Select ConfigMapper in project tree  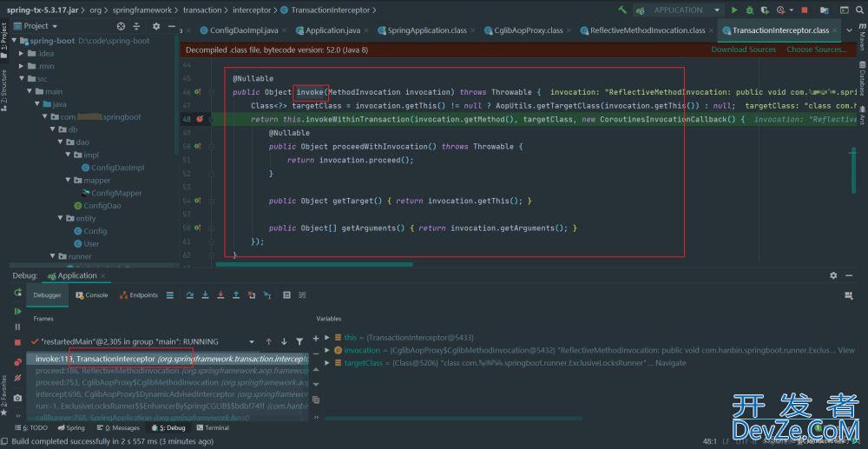click(111, 193)
